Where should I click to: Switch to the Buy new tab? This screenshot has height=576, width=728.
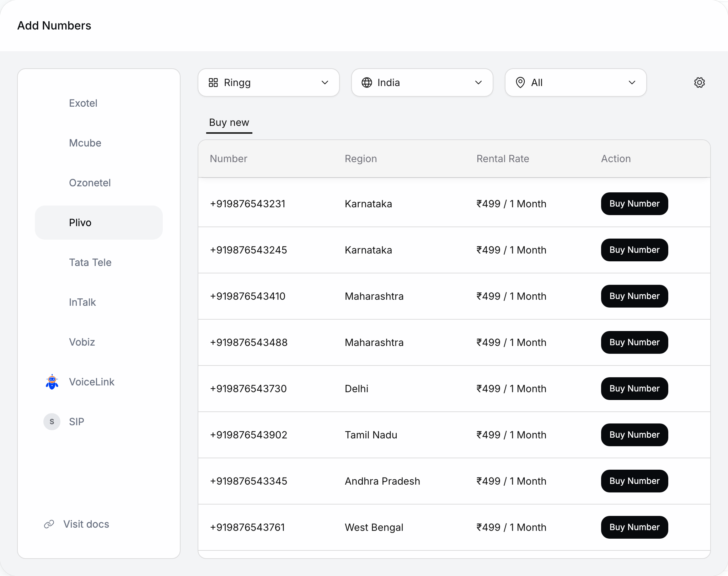(x=229, y=123)
